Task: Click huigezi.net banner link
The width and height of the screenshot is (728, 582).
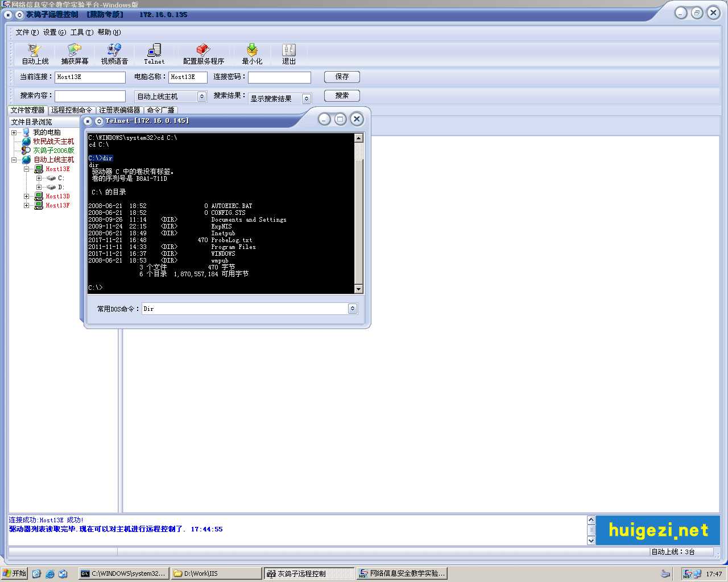Action: click(x=658, y=530)
